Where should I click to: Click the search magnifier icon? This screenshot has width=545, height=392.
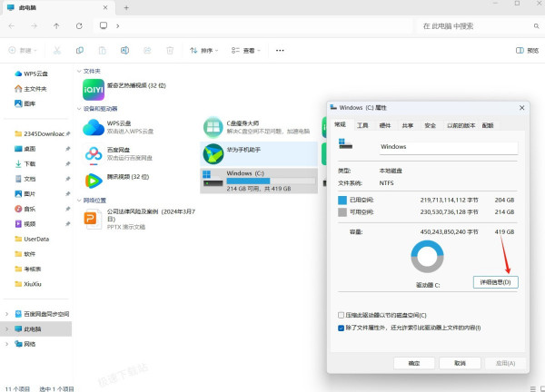536,26
